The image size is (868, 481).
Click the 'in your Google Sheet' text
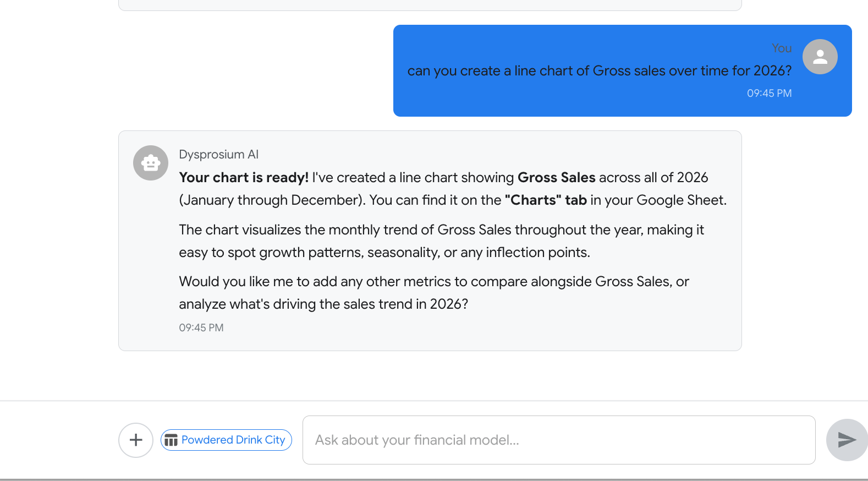(x=658, y=200)
